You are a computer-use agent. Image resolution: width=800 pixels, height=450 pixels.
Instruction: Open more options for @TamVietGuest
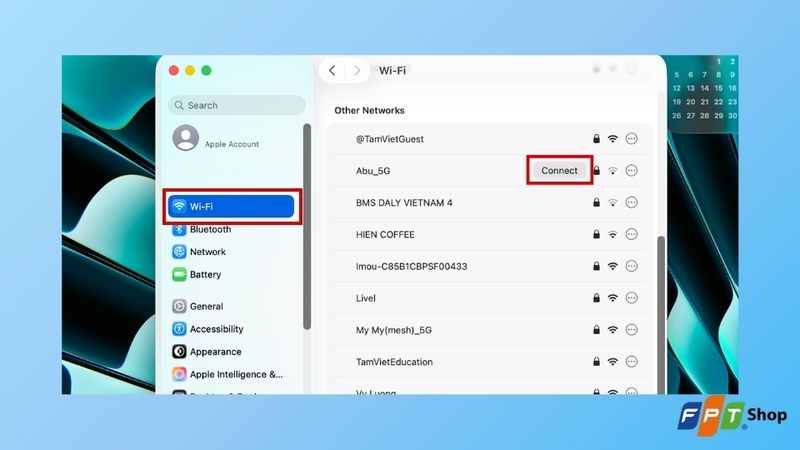pyautogui.click(x=632, y=139)
